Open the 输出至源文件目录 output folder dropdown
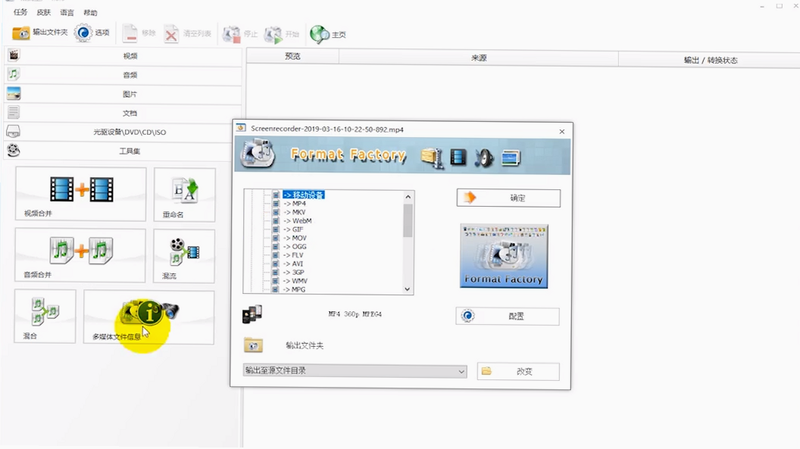The image size is (800, 449). click(x=355, y=371)
